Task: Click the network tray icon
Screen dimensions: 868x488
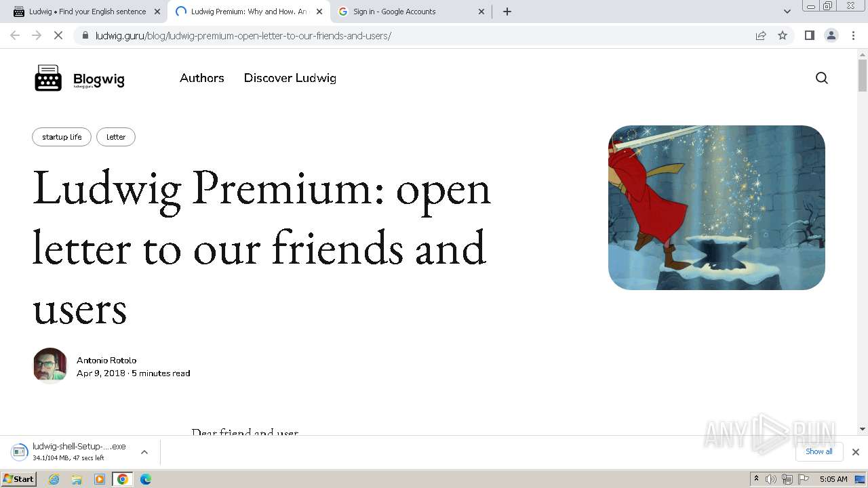Action: pyautogui.click(x=787, y=479)
